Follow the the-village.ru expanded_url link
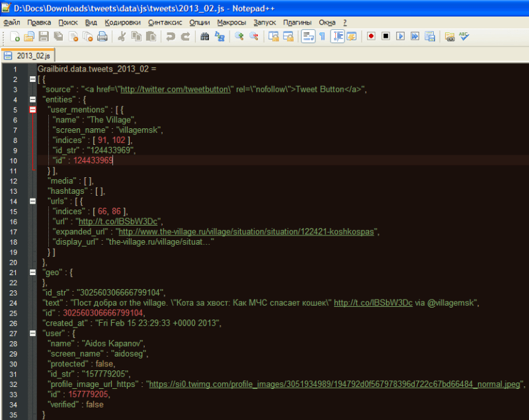The width and height of the screenshot is (529, 420). (x=246, y=231)
